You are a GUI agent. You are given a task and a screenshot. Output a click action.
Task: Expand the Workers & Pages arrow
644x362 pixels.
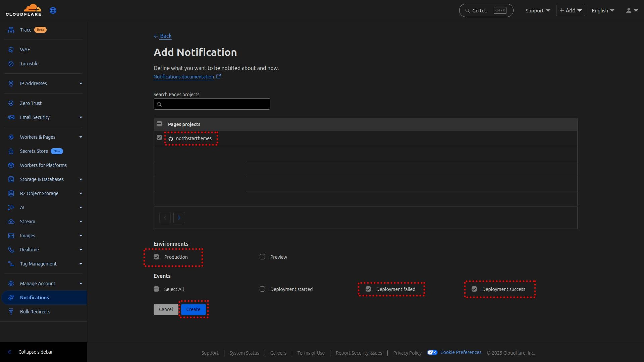81,137
